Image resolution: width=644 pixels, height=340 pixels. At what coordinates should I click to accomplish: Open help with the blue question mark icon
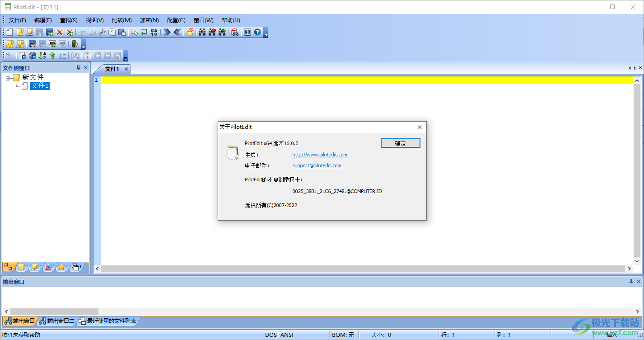(x=257, y=32)
